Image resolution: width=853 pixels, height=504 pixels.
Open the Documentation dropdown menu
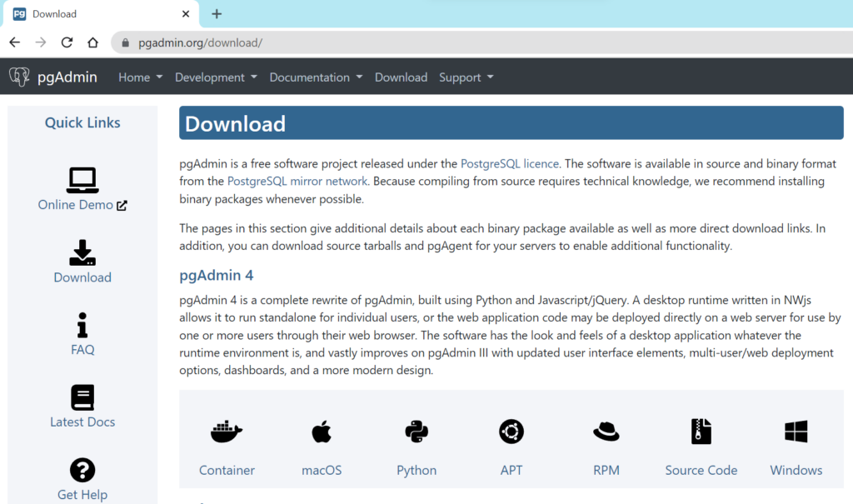[316, 77]
